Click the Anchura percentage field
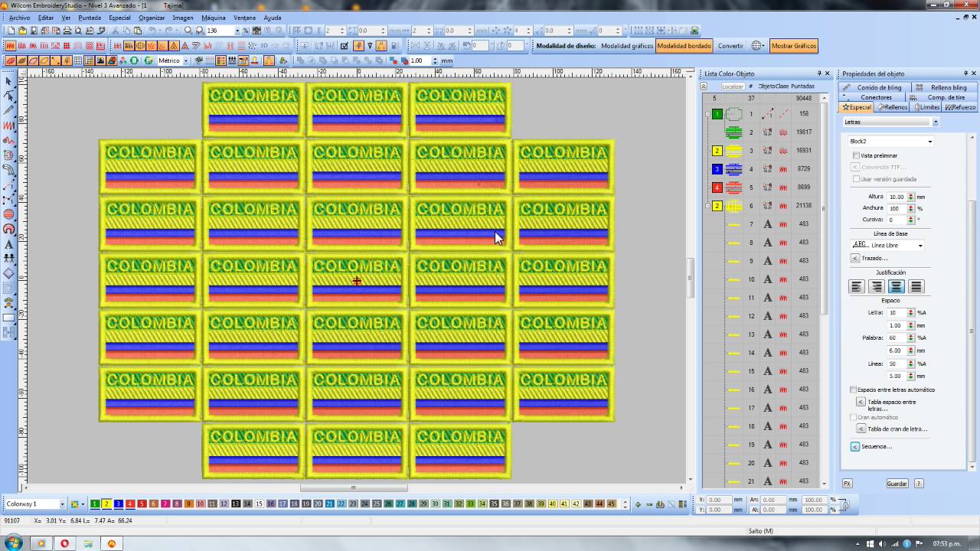 pyautogui.click(x=896, y=208)
